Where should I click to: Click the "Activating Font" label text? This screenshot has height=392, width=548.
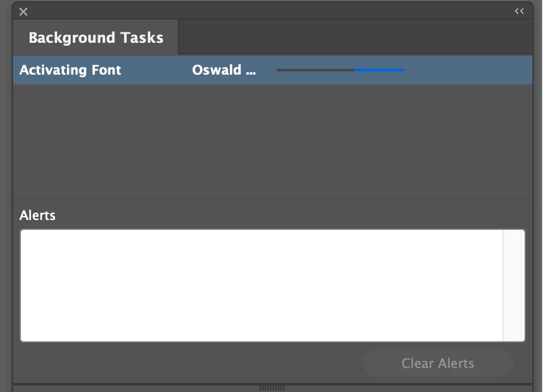pos(70,70)
